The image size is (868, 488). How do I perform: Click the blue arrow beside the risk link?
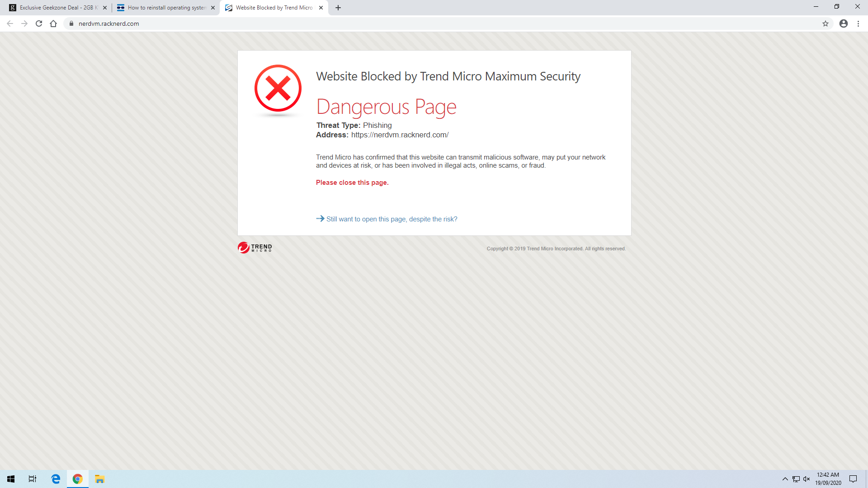point(320,219)
